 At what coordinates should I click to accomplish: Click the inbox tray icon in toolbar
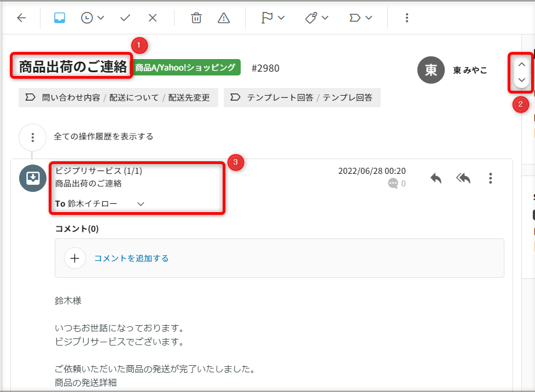click(60, 17)
